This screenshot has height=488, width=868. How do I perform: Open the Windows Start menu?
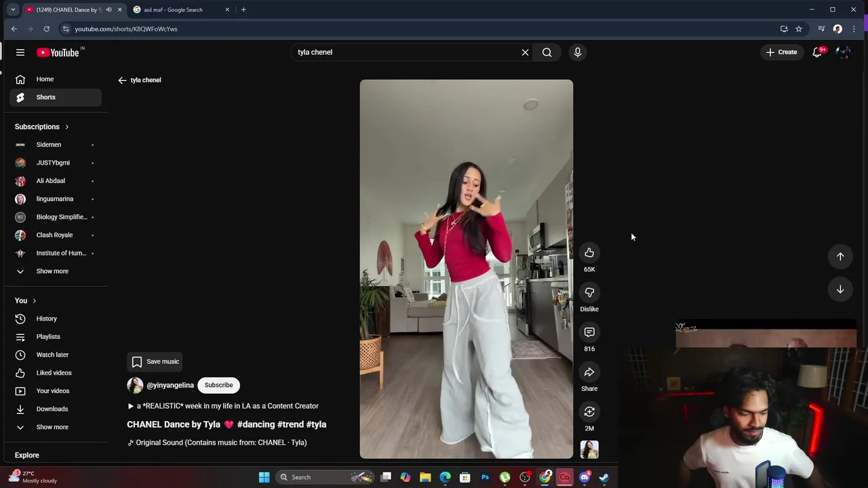[264, 477]
